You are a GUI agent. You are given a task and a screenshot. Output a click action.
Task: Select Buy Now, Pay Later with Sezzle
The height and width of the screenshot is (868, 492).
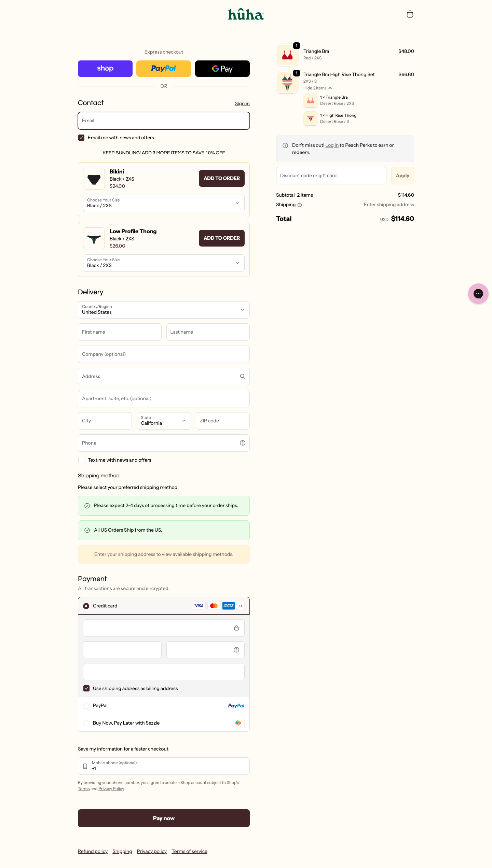coord(86,723)
